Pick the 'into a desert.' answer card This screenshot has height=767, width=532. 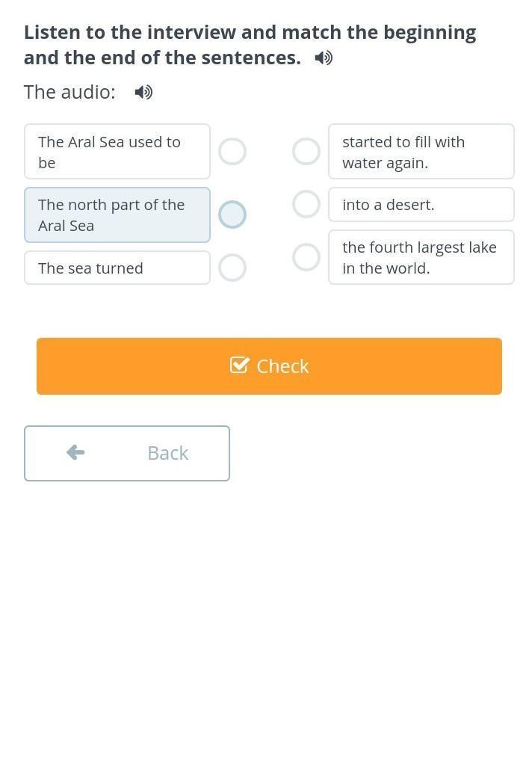coord(421,205)
